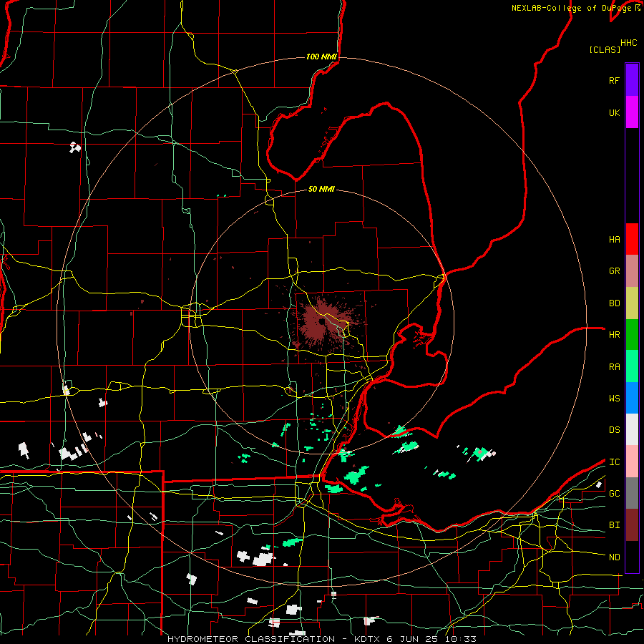This screenshot has width=644, height=644.
Task: Click the ND legend label
Action: 615,557
